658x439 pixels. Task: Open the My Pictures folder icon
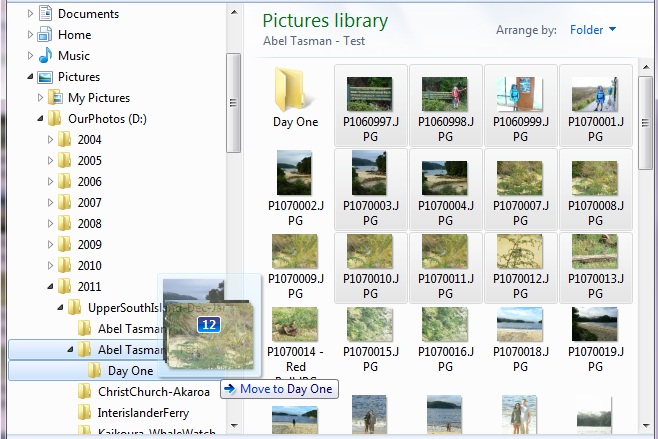coord(55,98)
